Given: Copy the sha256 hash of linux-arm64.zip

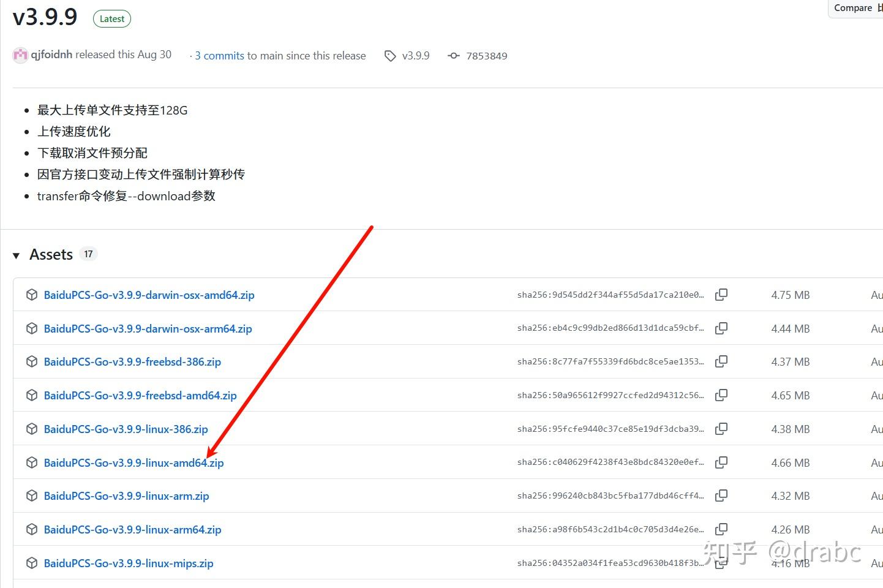Looking at the screenshot, I should click(x=721, y=529).
